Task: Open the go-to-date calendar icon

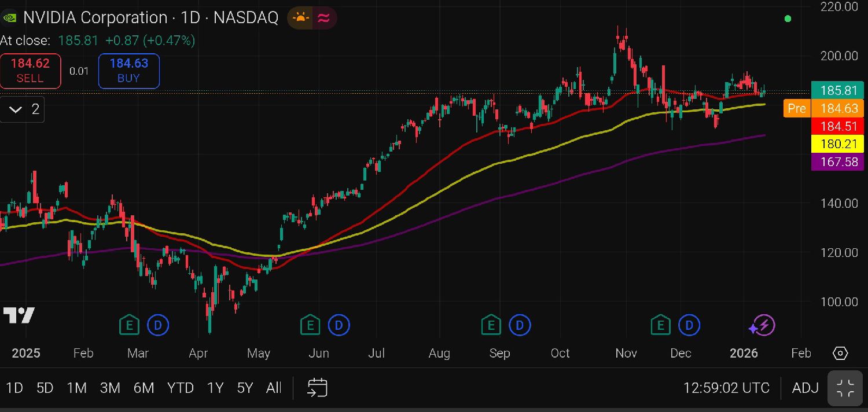Action: (x=317, y=388)
